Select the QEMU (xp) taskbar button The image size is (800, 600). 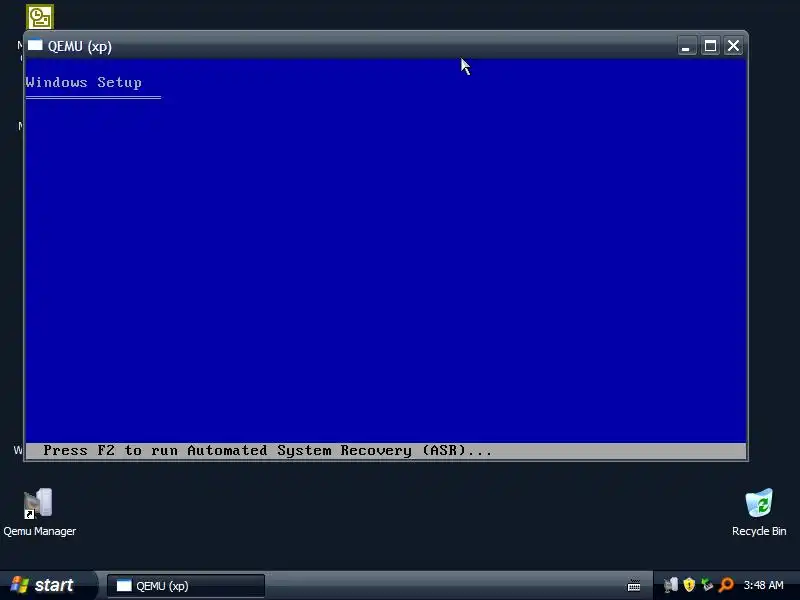click(x=186, y=586)
